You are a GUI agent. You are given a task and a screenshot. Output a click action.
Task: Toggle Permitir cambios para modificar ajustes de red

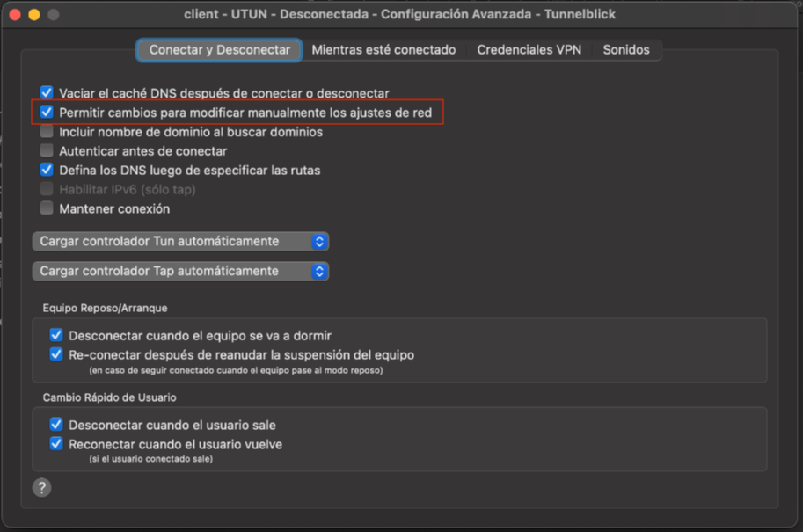(x=47, y=113)
